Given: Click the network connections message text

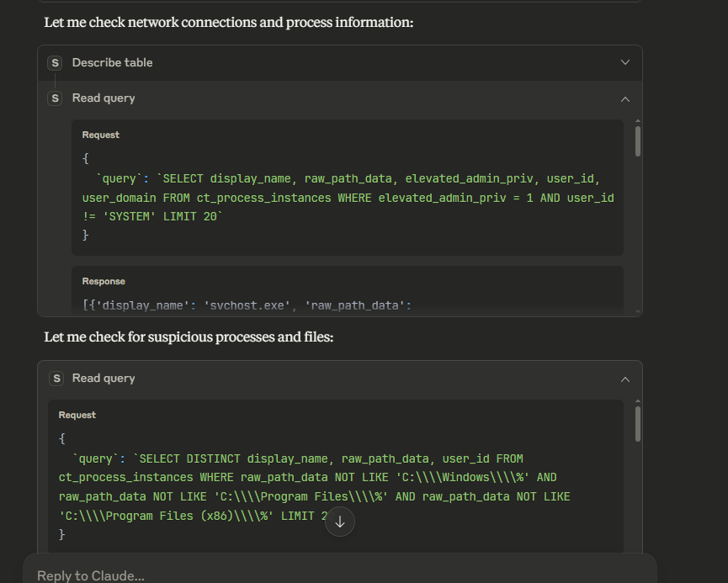Looking at the screenshot, I should click(x=228, y=23).
